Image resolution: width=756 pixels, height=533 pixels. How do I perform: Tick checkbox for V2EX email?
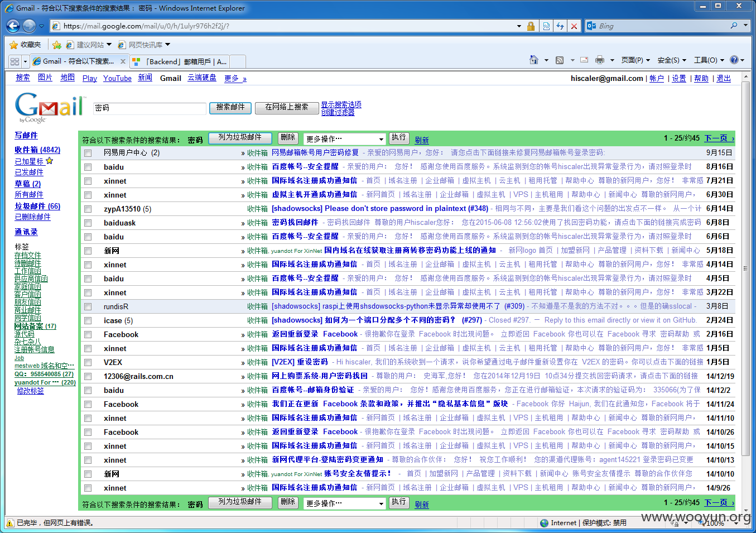coord(88,362)
